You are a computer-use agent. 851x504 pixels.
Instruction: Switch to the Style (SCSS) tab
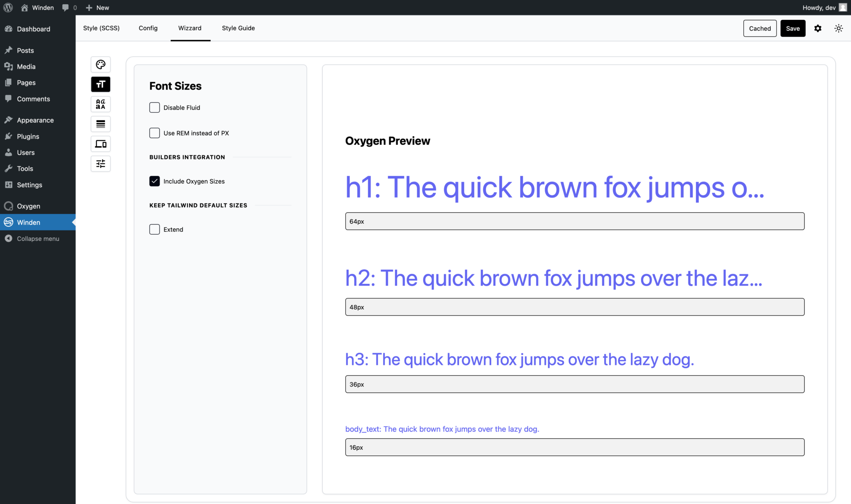(x=101, y=28)
